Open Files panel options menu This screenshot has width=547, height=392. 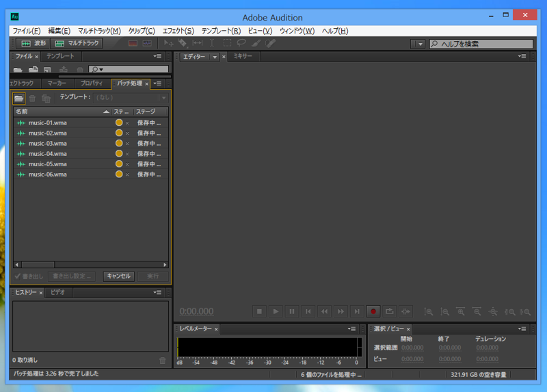click(x=157, y=56)
